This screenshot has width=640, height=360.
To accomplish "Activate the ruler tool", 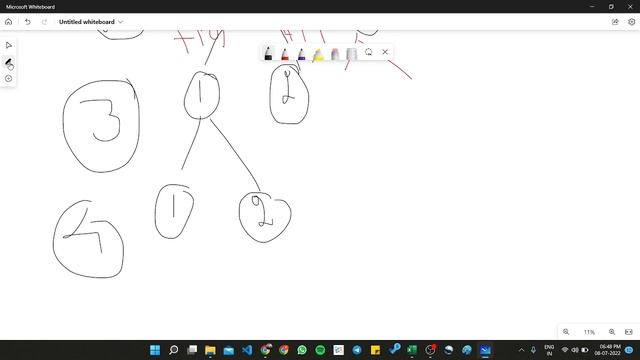I will click(x=351, y=53).
